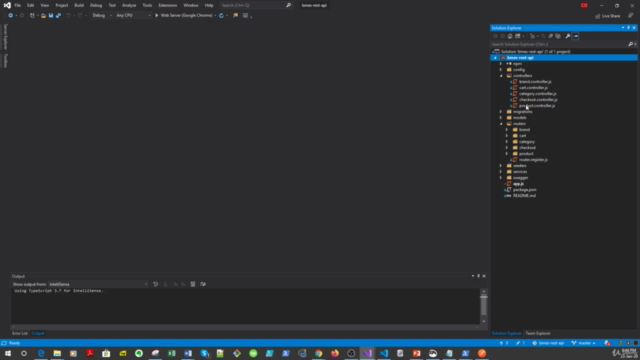Expand the services folder
Image resolution: width=640 pixels, height=360 pixels.
[x=501, y=172]
